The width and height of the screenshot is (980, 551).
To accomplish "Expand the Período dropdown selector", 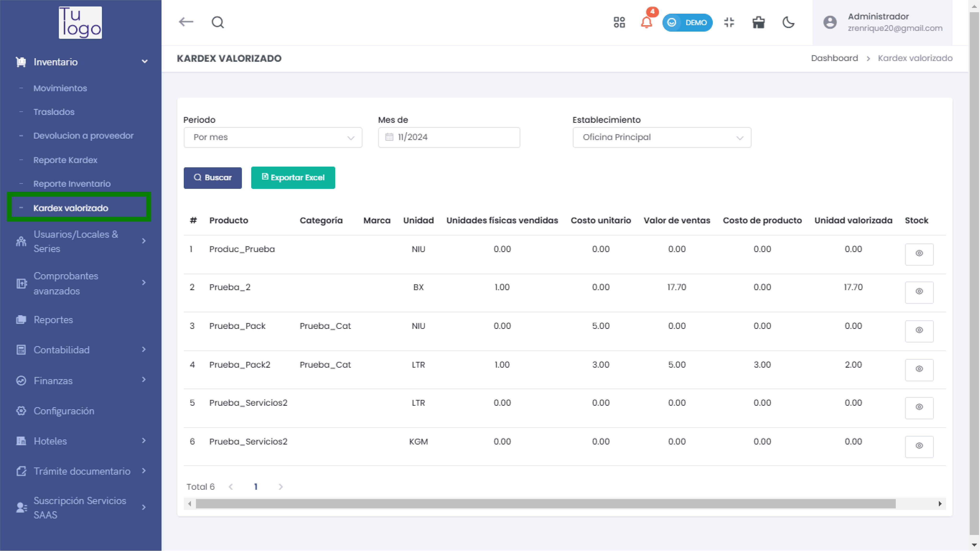I will click(272, 137).
